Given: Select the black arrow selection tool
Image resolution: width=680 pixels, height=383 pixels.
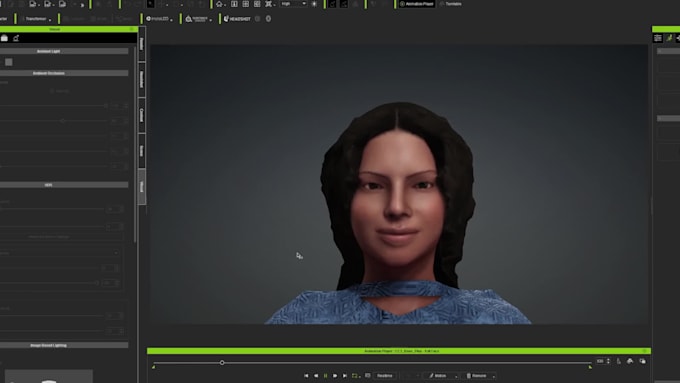Looking at the screenshot, I should [x=150, y=4].
